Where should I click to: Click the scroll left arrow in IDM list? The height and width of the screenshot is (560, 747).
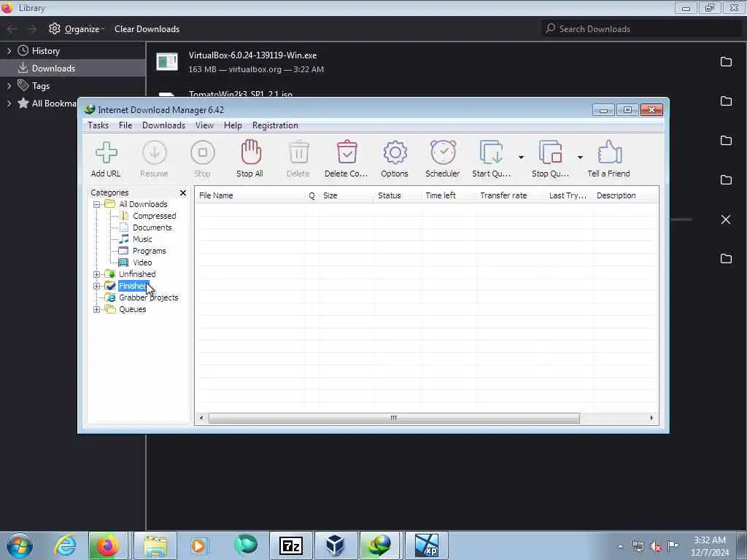[x=201, y=418]
